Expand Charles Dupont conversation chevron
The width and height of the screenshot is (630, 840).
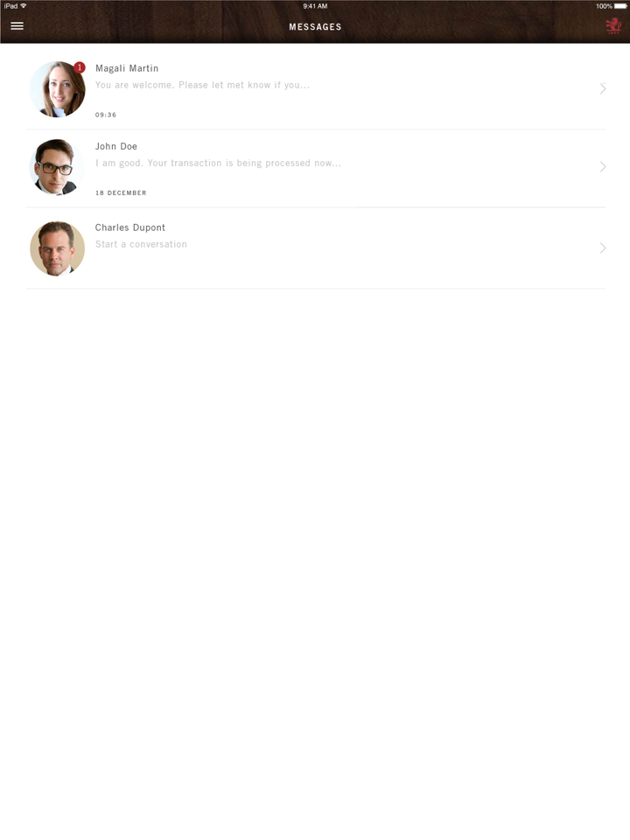pyautogui.click(x=603, y=248)
